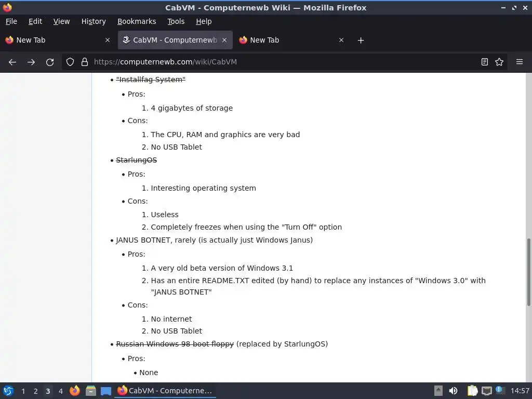
Task: Open the desktop start menu launcher
Action: pyautogui.click(x=8, y=391)
